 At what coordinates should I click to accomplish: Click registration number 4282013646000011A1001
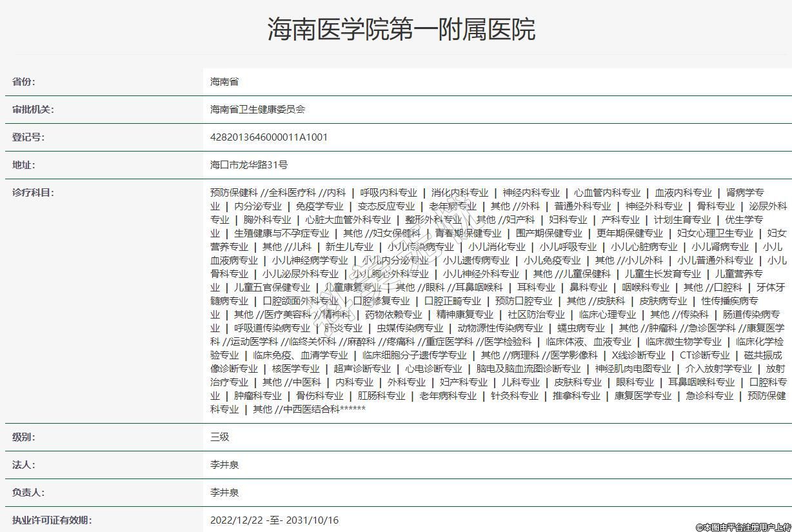[269, 137]
